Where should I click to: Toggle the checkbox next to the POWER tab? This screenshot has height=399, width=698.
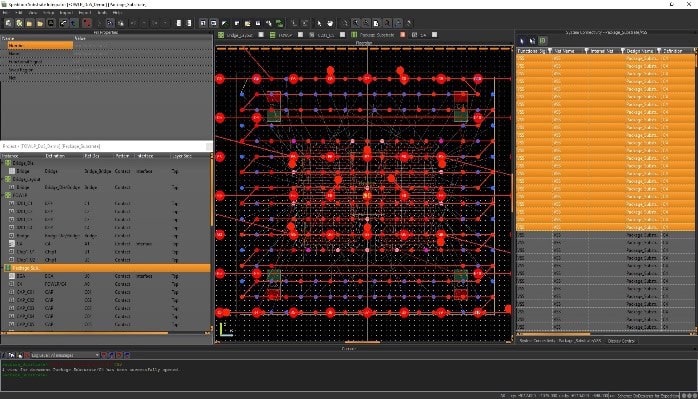click(x=300, y=35)
